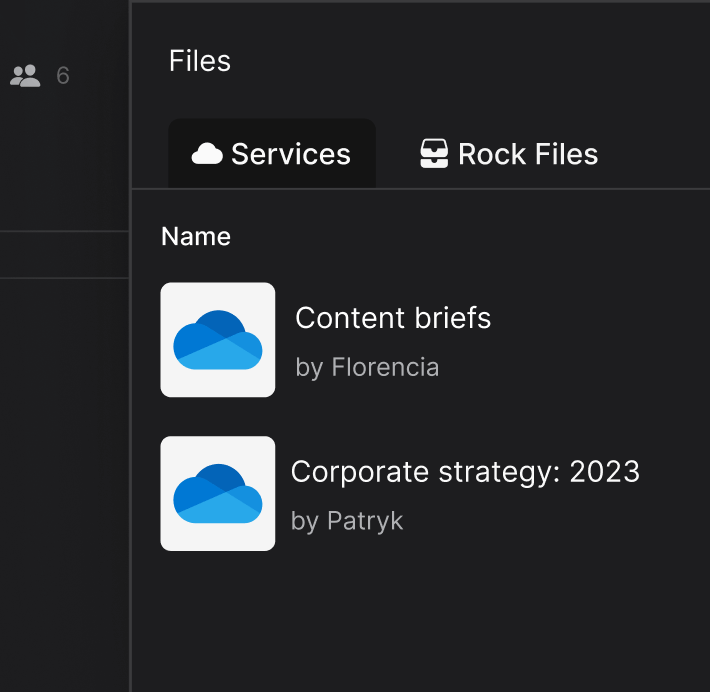The height and width of the screenshot is (692, 710).
Task: Switch to the Rock Files tab
Action: click(x=509, y=154)
